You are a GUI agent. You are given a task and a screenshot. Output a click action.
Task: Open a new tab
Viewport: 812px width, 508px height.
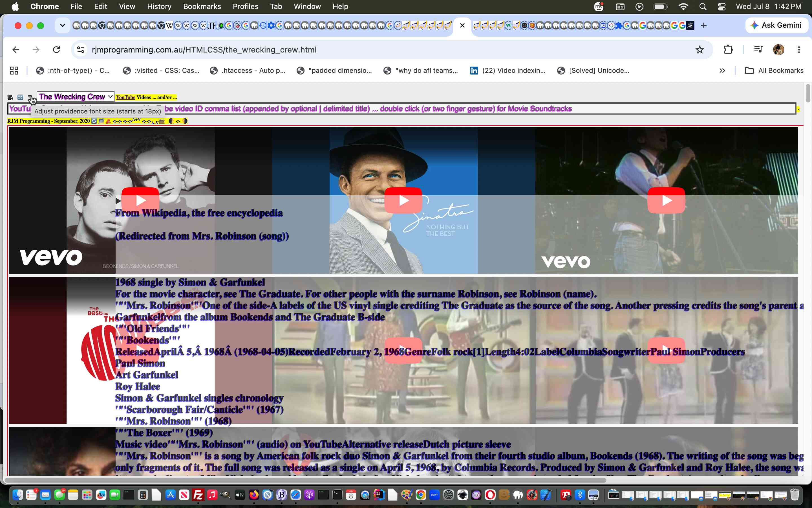pos(704,25)
